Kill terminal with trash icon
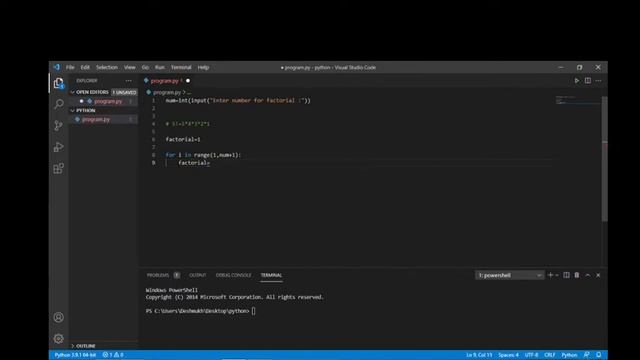The image size is (640, 360). [577, 275]
